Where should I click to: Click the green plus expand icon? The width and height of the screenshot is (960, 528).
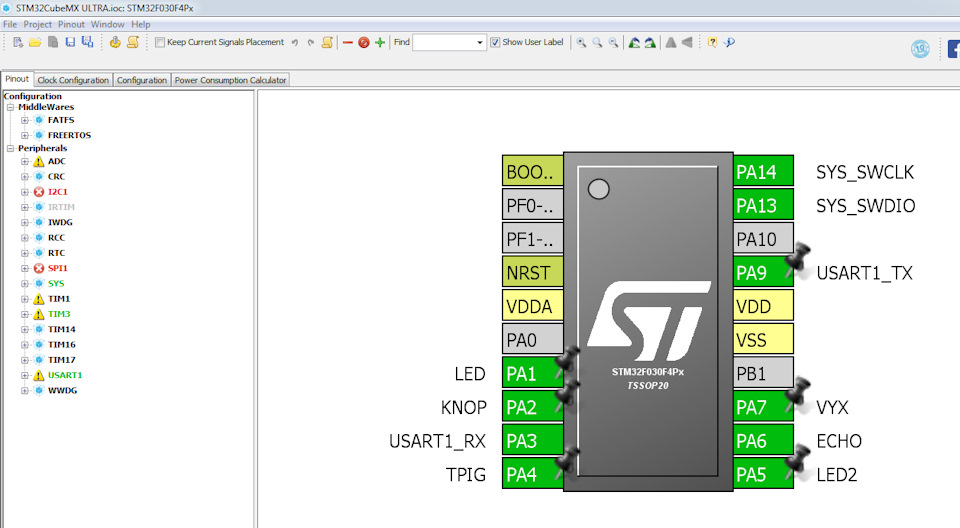(x=380, y=42)
